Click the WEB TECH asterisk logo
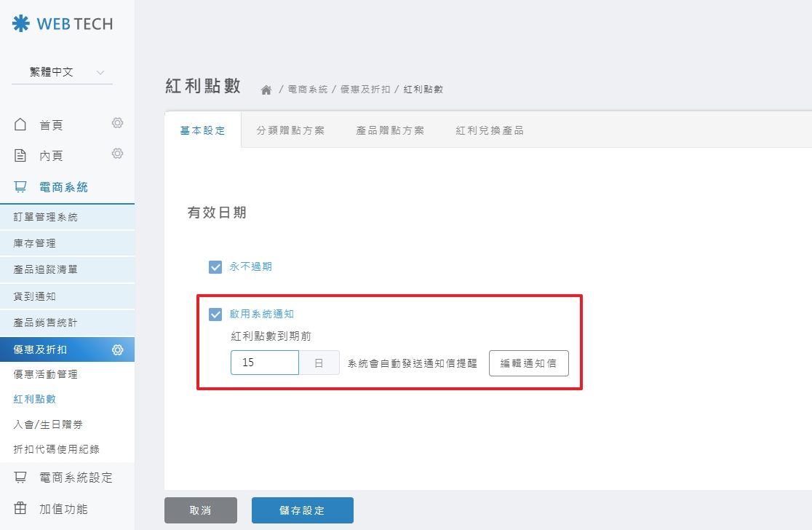This screenshot has width=812, height=530. coord(20,23)
